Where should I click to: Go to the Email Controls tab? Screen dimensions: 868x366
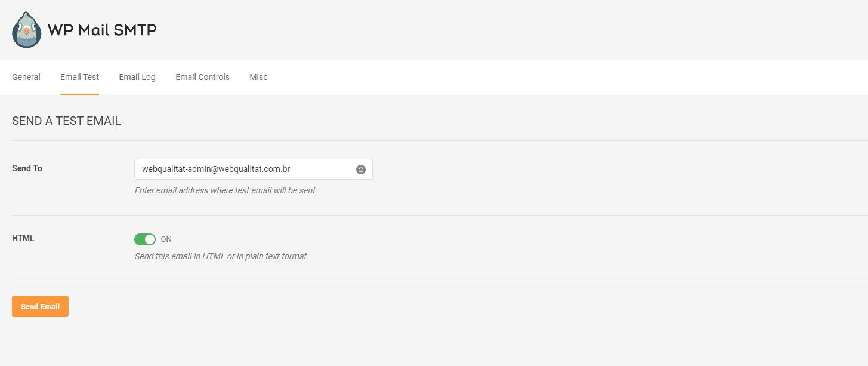coord(202,77)
